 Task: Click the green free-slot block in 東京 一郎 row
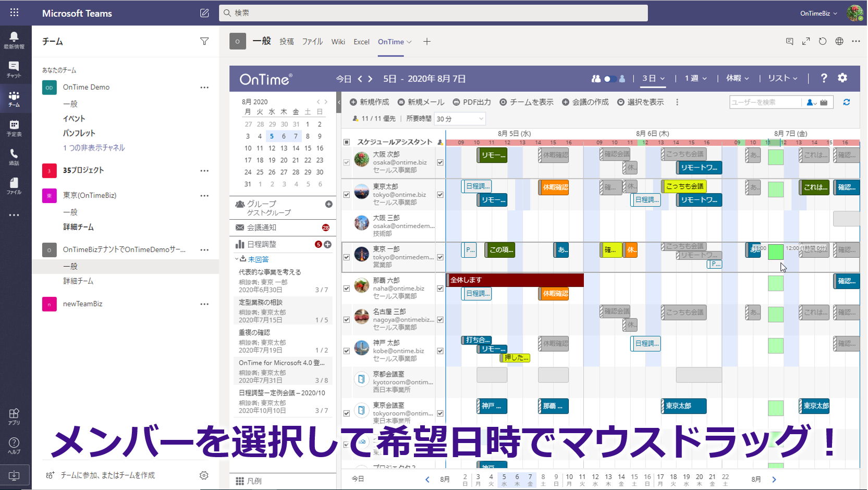[x=776, y=252]
